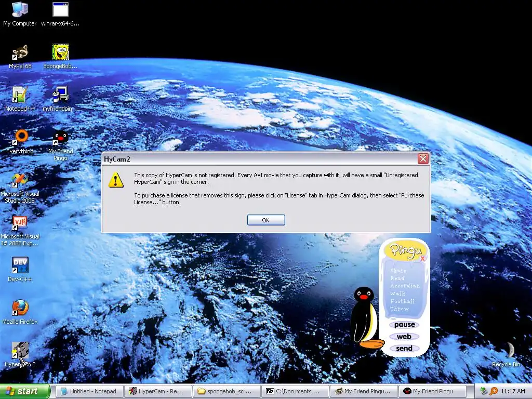Screen dimensions: 532x399
Task: Close the HyCam2 warning dialog
Action: (423, 158)
